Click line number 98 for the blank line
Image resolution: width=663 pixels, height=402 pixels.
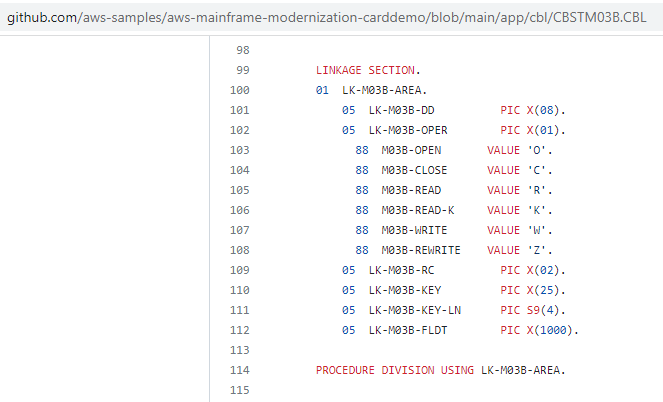(x=241, y=50)
